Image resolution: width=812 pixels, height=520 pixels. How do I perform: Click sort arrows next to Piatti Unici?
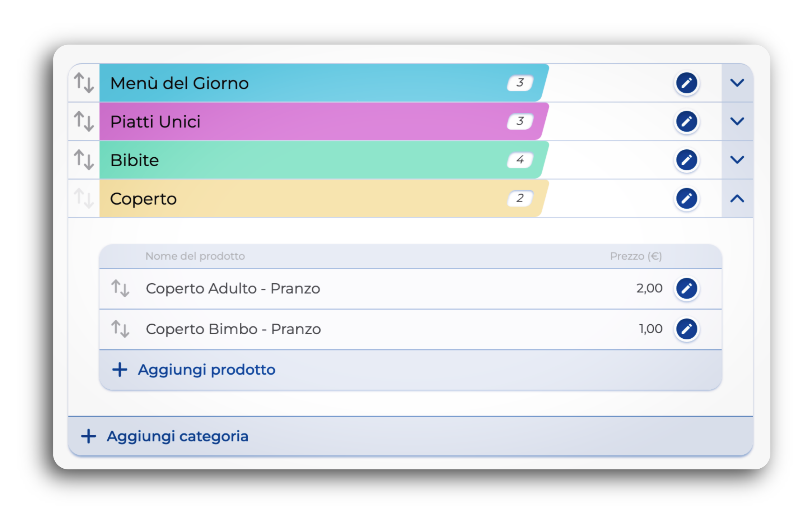(x=84, y=121)
